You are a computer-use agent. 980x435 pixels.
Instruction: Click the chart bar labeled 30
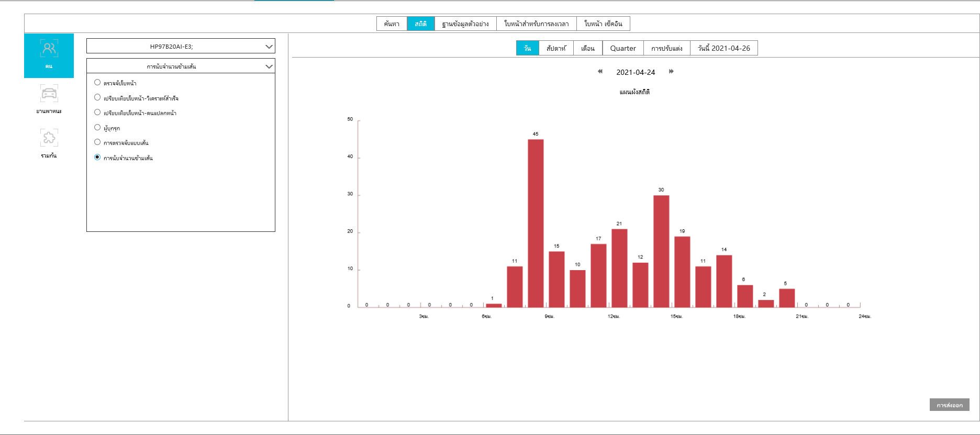(x=661, y=251)
